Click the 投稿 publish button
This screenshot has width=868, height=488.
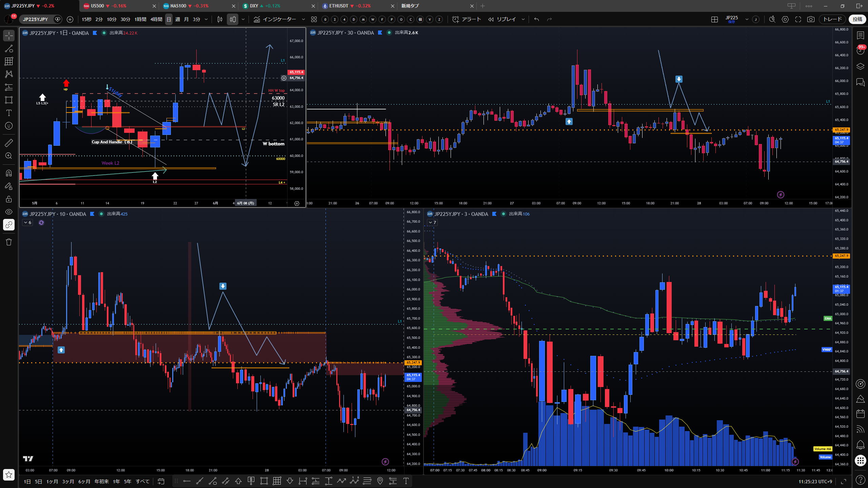click(857, 19)
